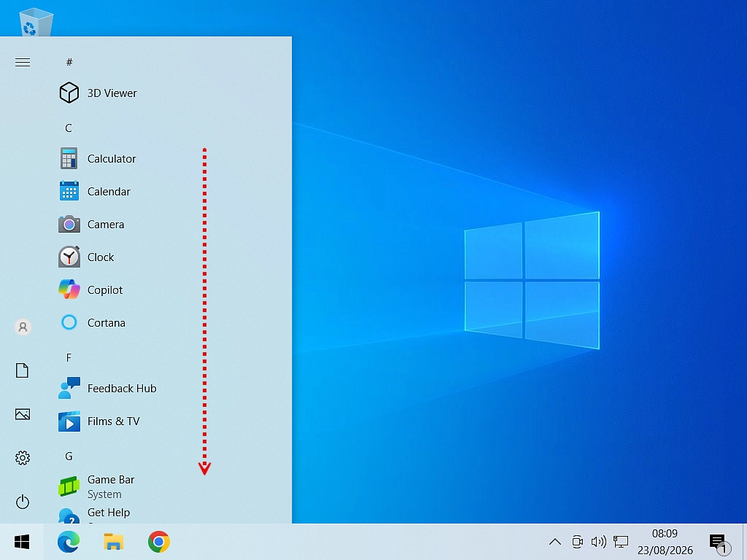Open the Copilot app icon

click(x=69, y=289)
